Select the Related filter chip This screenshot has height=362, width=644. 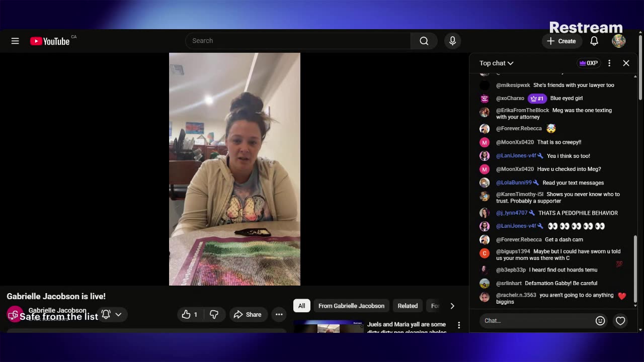pyautogui.click(x=408, y=306)
